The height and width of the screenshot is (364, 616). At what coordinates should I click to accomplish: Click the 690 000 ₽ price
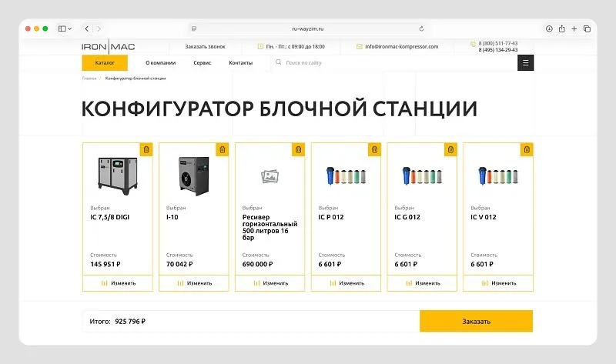coord(257,264)
